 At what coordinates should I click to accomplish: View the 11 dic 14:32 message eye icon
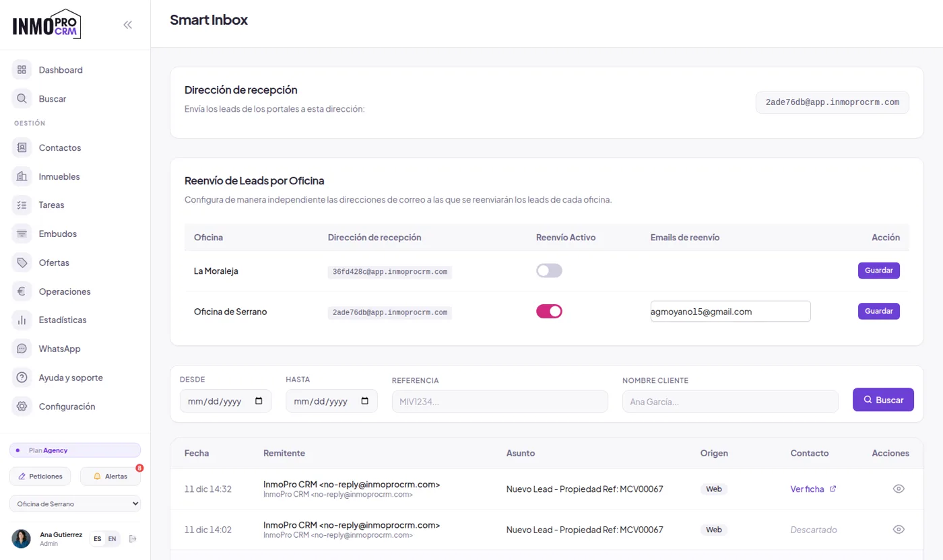[x=899, y=489]
